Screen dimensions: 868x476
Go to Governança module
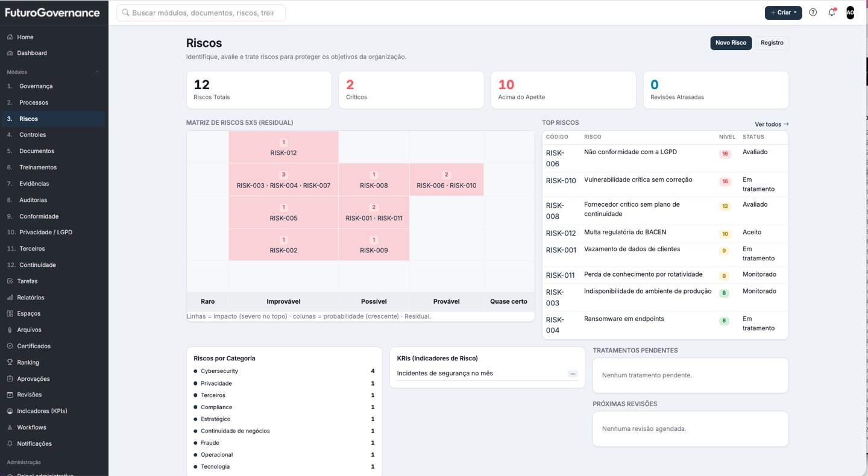click(53, 86)
